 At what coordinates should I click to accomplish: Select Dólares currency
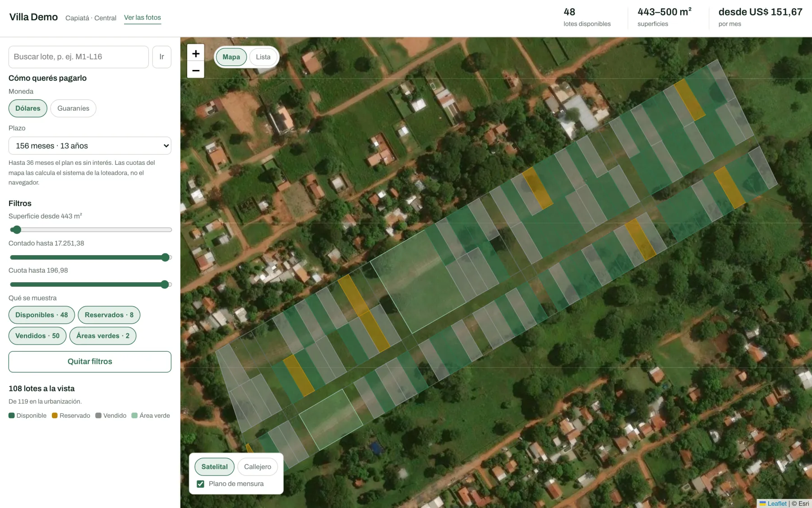(x=28, y=108)
